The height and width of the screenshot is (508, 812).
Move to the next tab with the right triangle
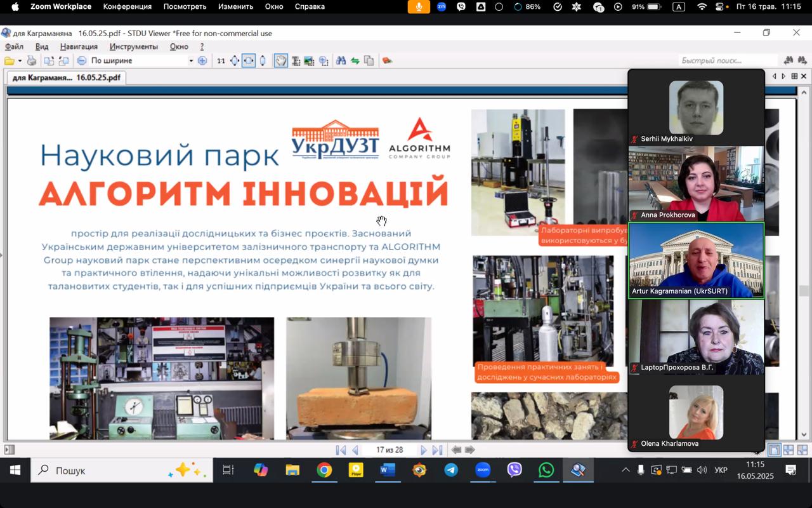pyautogui.click(x=783, y=76)
